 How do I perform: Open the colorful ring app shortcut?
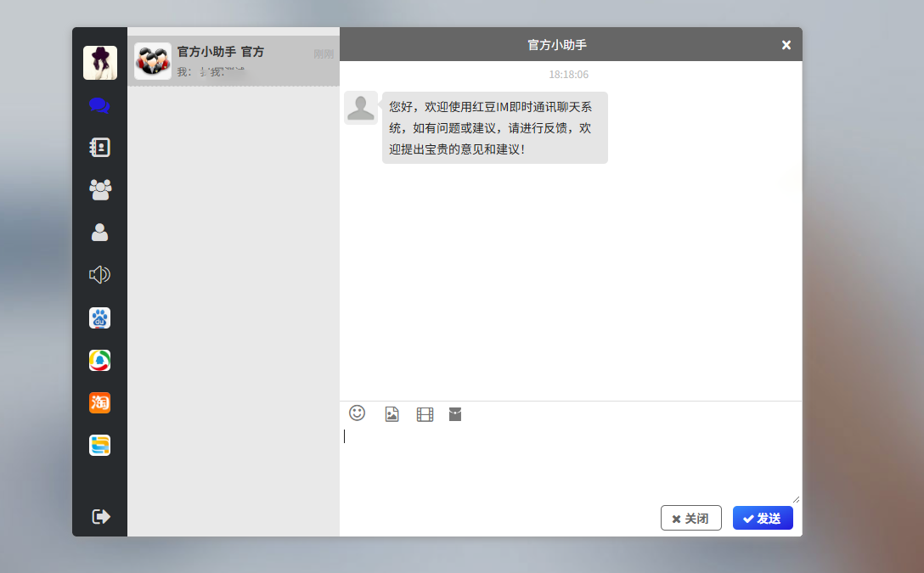click(x=99, y=361)
